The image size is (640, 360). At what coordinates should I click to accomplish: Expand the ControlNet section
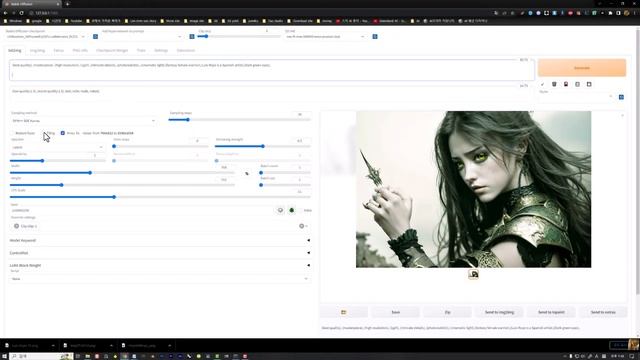tap(160, 253)
